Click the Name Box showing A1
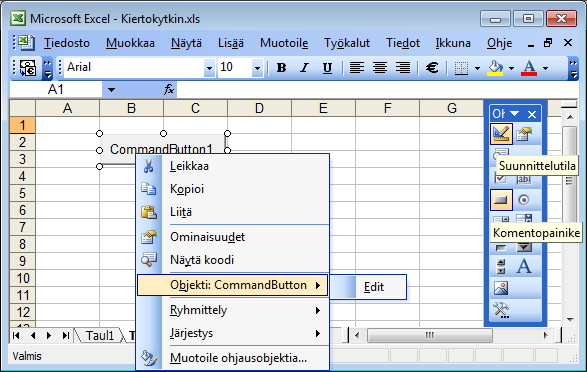This screenshot has height=372, width=587. pyautogui.click(x=56, y=90)
